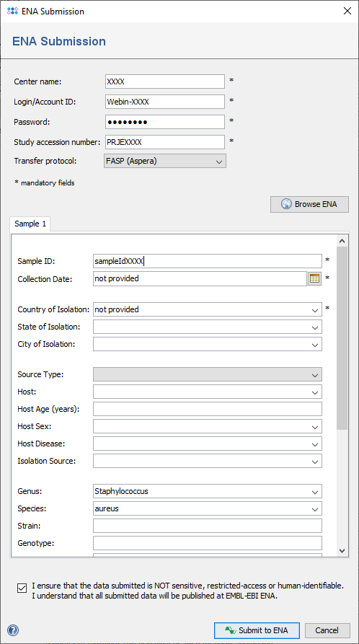Uncheck the data not sensitive confirmation checkbox

pyautogui.click(x=22, y=588)
